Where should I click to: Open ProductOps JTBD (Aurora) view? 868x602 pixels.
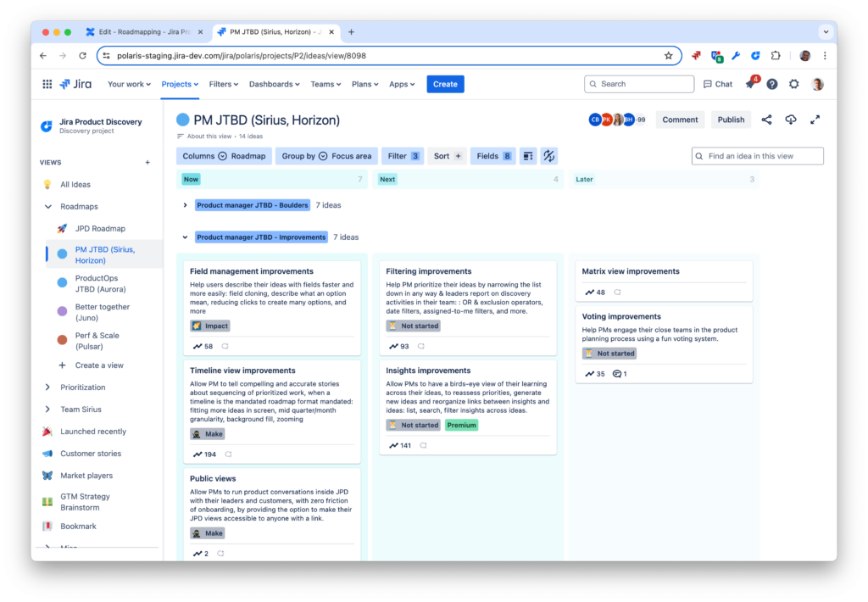tap(100, 283)
